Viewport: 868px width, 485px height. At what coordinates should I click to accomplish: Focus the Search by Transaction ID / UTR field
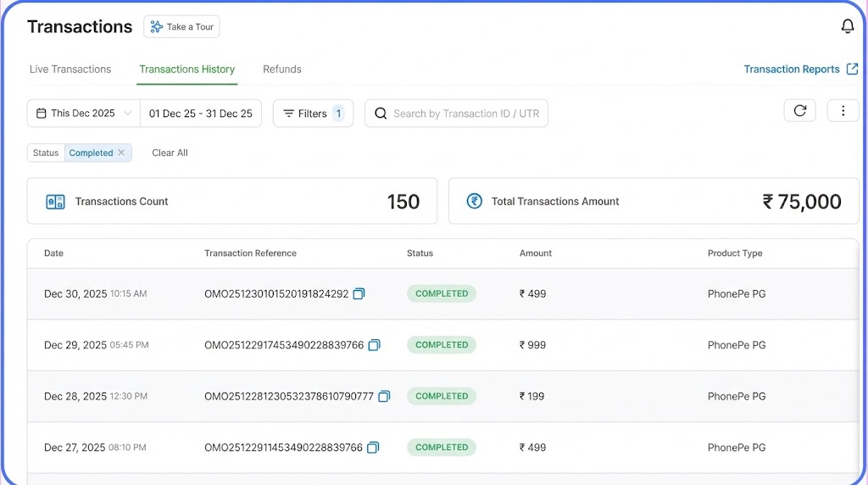click(466, 114)
